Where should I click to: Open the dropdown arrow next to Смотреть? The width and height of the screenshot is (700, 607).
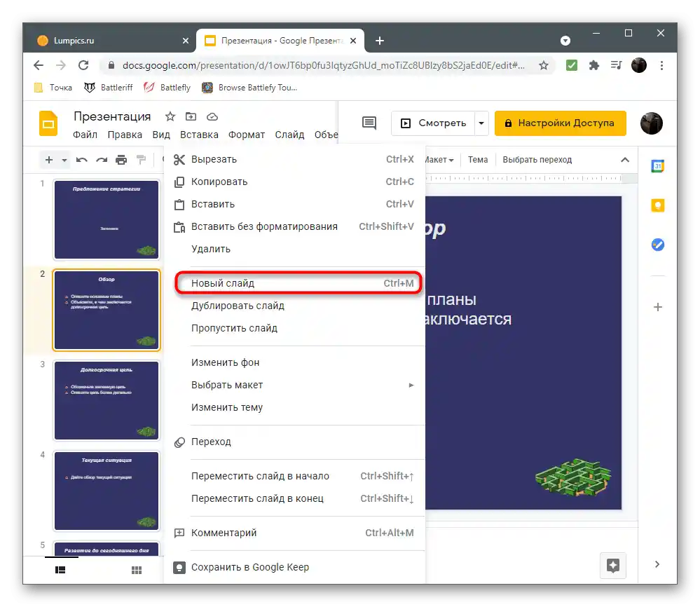click(481, 123)
